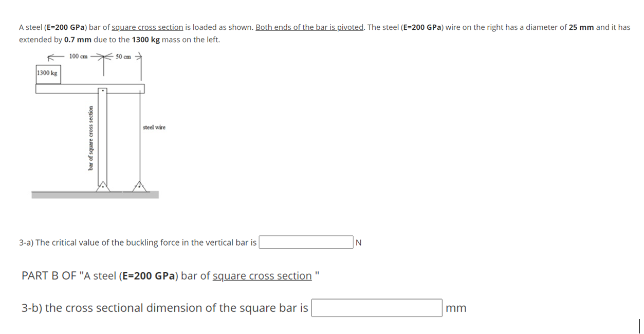Screen dimensions: 644x334
Task: Click inside the cross sectional dimension answer field
Action: (x=376, y=308)
